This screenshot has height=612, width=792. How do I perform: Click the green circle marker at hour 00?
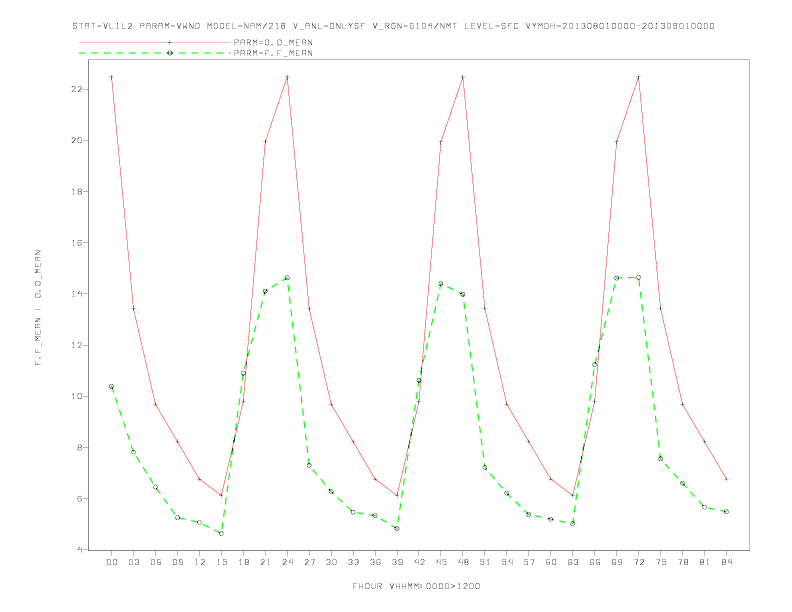112,386
